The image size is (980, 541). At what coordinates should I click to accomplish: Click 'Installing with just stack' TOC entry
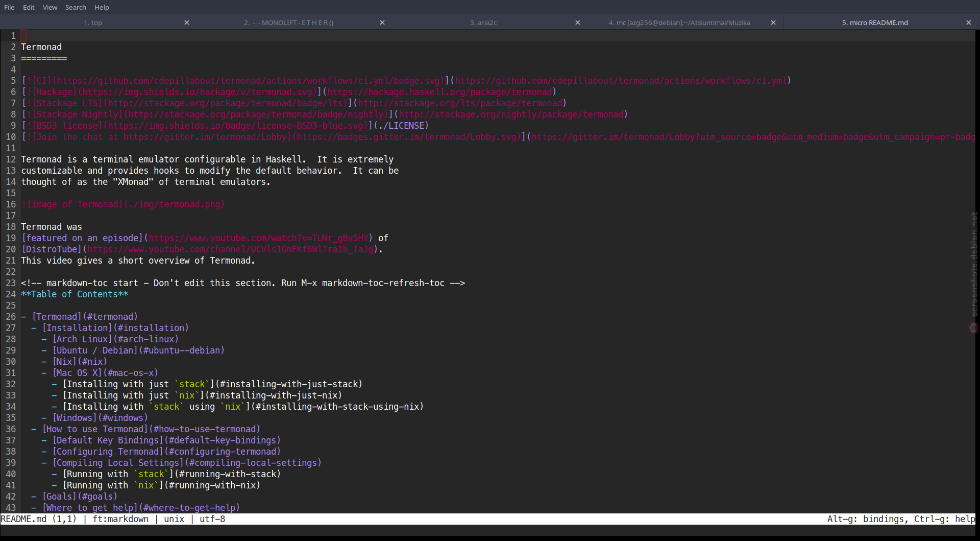tap(212, 384)
